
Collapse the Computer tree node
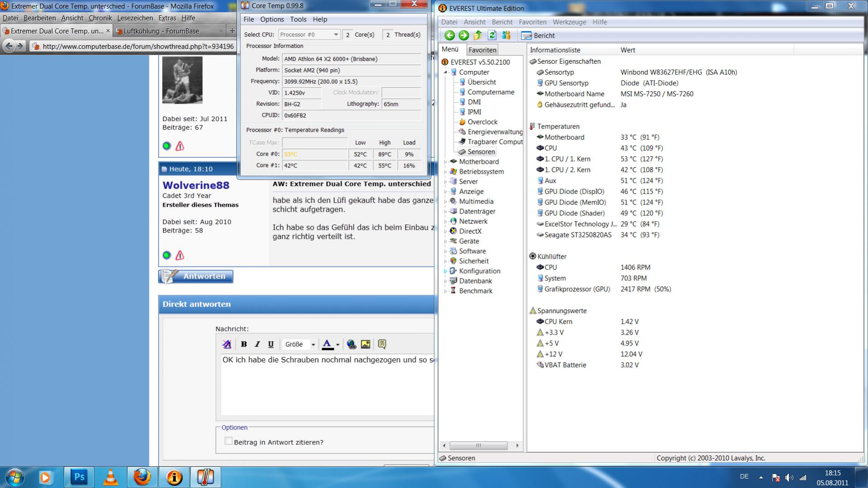click(x=446, y=72)
